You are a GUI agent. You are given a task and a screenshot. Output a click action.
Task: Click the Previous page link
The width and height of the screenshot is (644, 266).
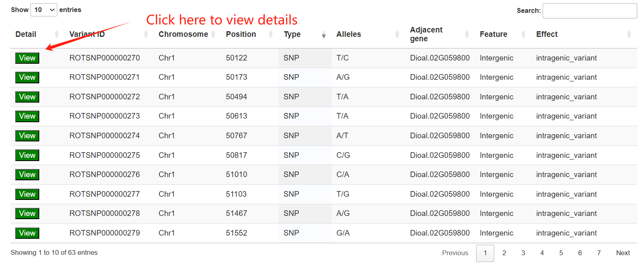[455, 253]
